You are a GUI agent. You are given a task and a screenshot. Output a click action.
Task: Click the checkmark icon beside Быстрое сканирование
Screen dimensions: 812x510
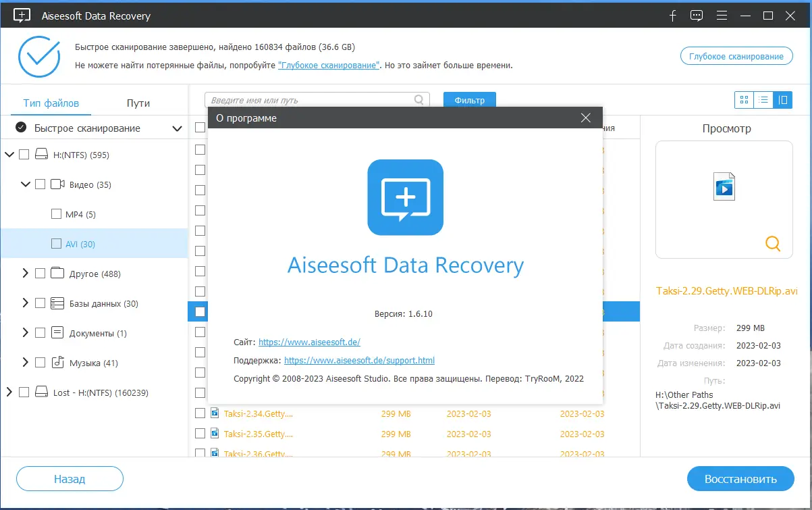click(x=21, y=128)
